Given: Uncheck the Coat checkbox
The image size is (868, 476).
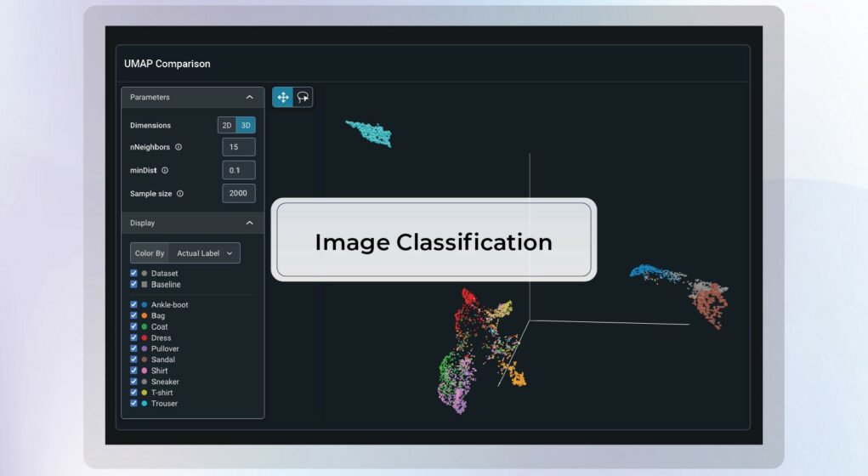Looking at the screenshot, I should click(x=133, y=326).
